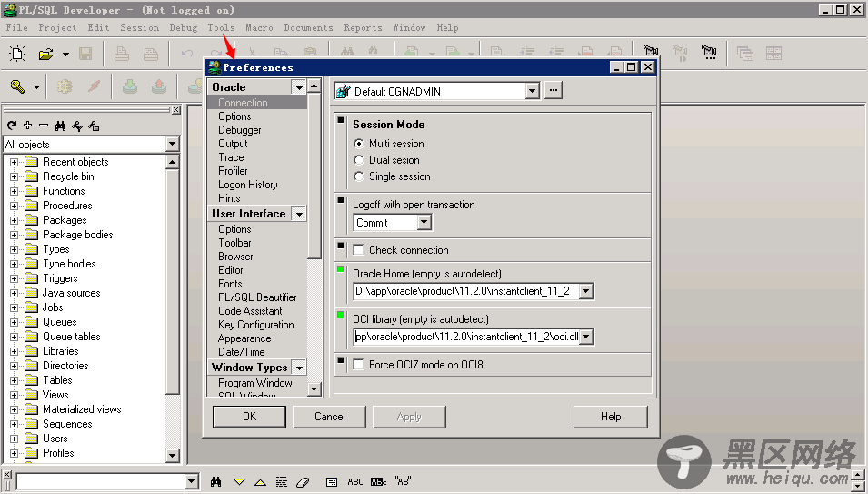The width and height of the screenshot is (868, 494).
Task: Expand the Procedures folder node
Action: [15, 206]
